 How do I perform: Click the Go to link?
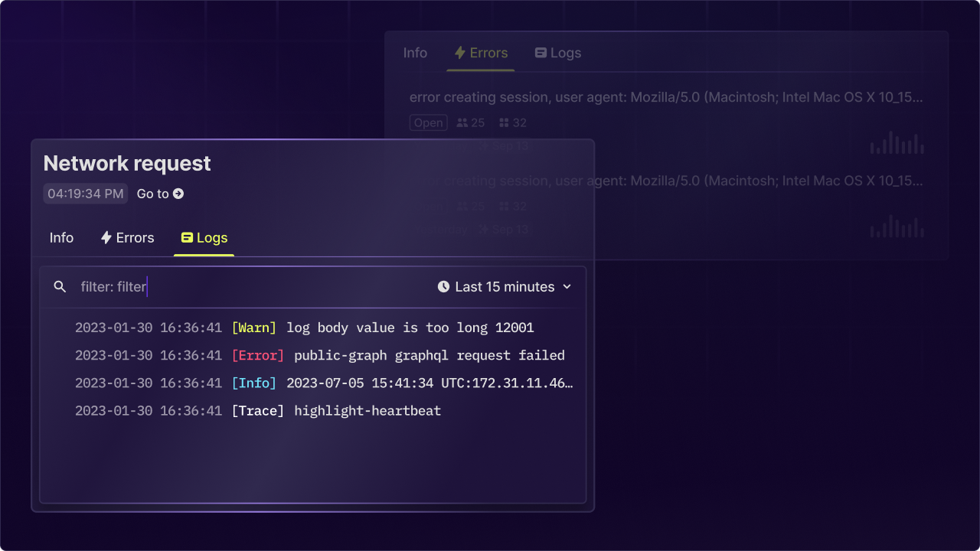point(152,194)
